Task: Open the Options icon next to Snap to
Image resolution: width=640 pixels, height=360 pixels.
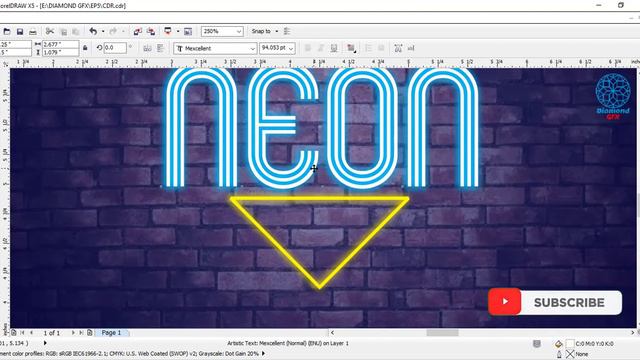Action: 287,31
